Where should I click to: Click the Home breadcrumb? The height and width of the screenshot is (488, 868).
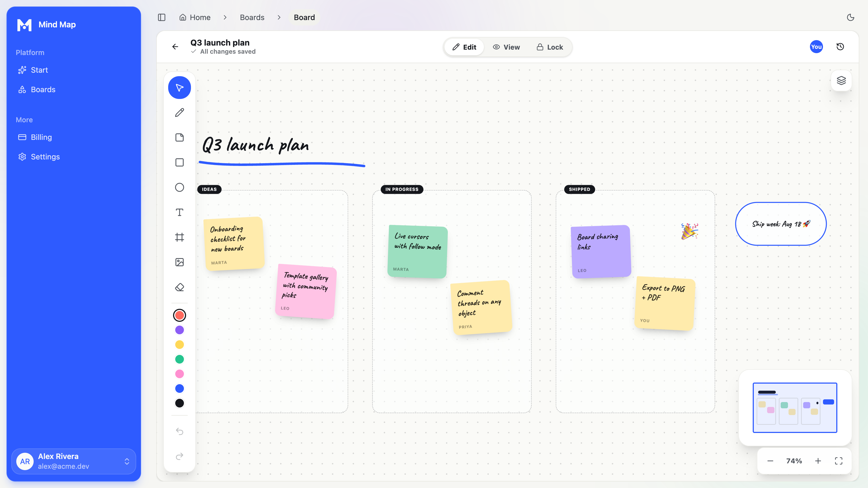pyautogui.click(x=195, y=18)
